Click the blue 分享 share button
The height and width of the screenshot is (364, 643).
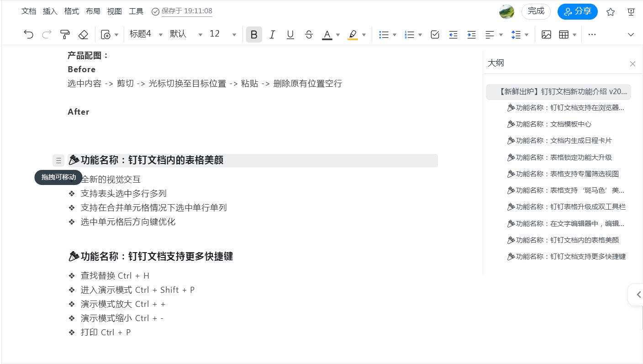click(578, 11)
